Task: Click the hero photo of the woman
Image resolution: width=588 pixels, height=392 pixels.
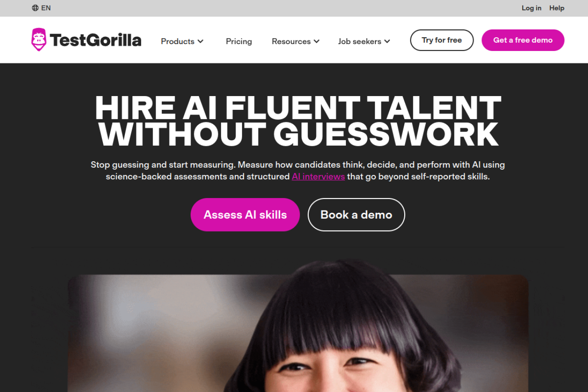Action: [298, 333]
